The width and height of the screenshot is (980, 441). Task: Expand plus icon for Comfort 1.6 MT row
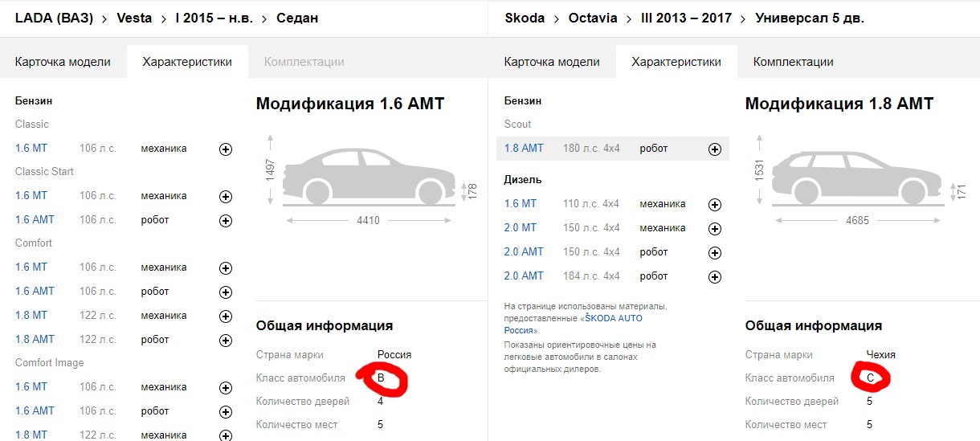(226, 268)
